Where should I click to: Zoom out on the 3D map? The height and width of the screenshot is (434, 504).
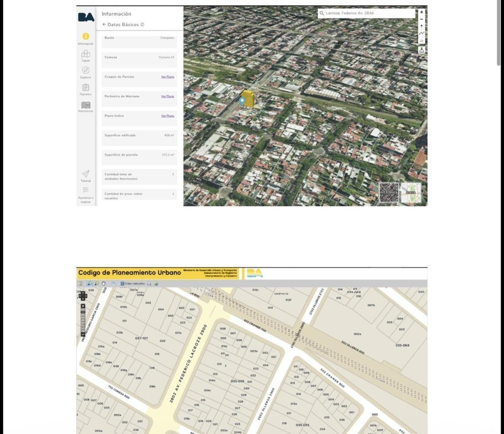tap(422, 19)
